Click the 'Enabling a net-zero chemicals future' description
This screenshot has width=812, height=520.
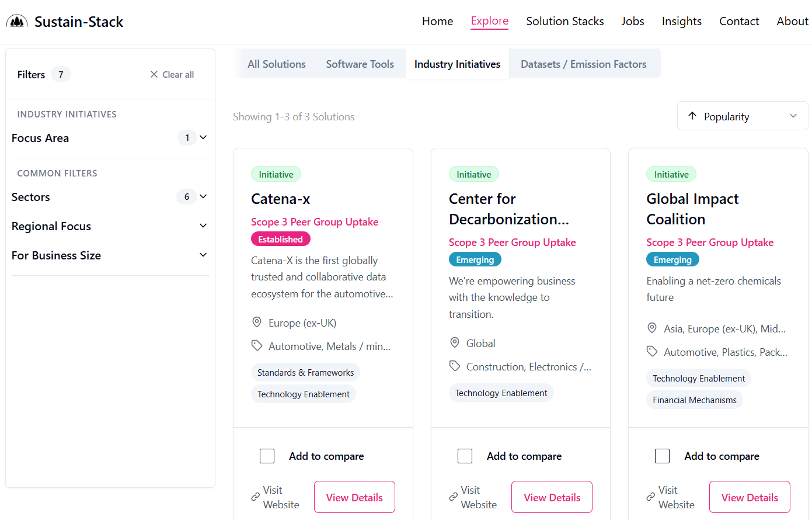click(713, 289)
